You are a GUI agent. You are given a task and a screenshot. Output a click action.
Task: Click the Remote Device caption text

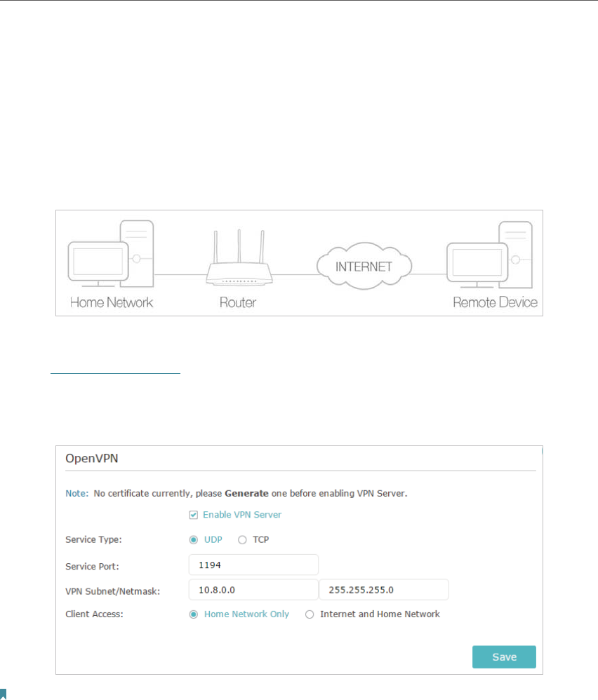click(495, 302)
